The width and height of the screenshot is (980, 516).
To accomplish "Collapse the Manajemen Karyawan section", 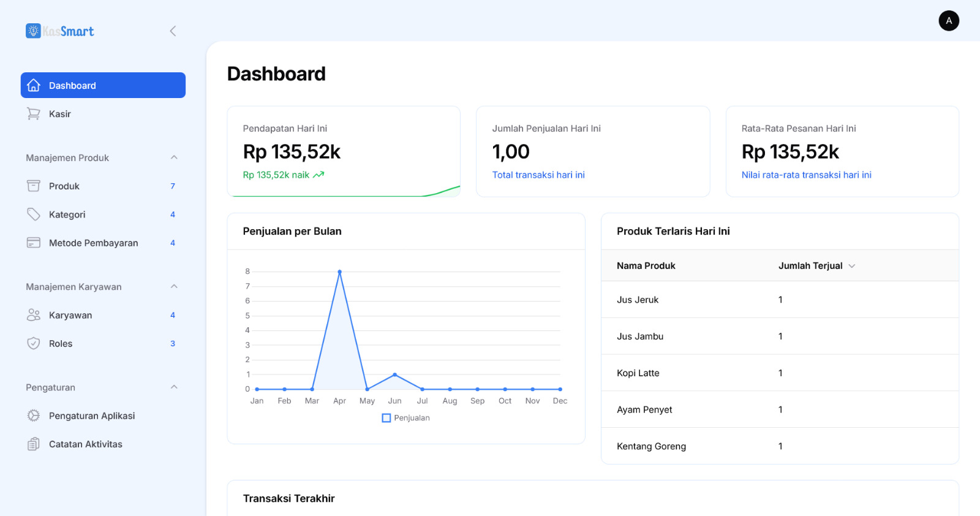I will pyautogui.click(x=174, y=287).
